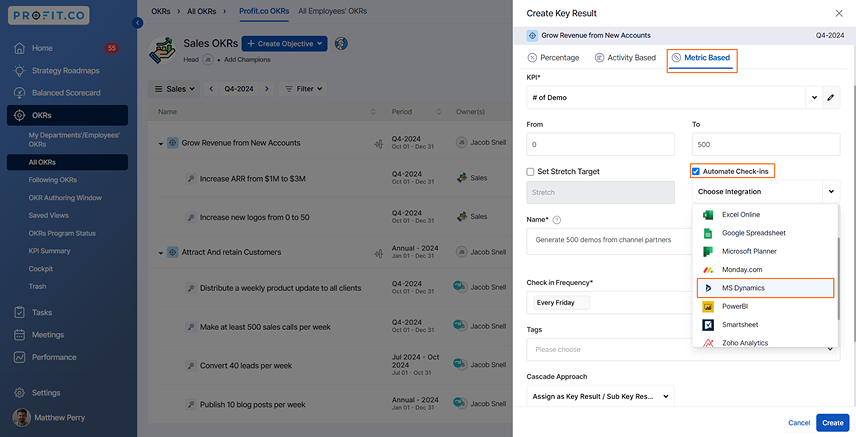Select Zoho Analytics integration
856x437 pixels.
765,343
